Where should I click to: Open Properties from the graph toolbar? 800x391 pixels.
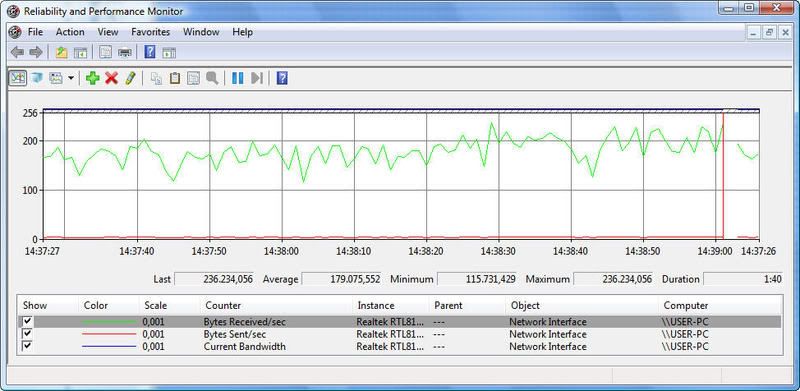pyautogui.click(x=193, y=78)
